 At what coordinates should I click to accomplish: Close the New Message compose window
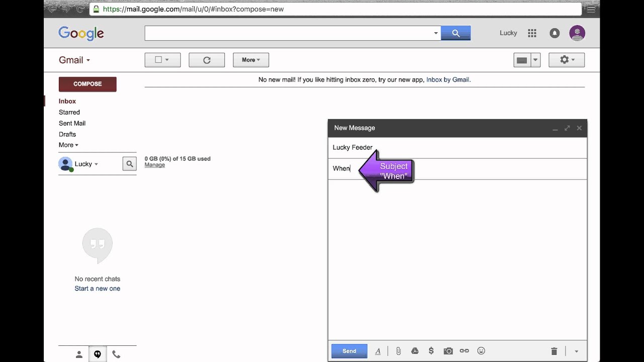[579, 128]
